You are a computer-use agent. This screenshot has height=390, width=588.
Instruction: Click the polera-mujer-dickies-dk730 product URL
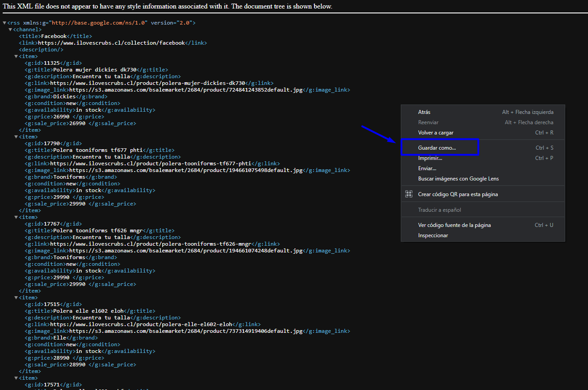coord(148,83)
